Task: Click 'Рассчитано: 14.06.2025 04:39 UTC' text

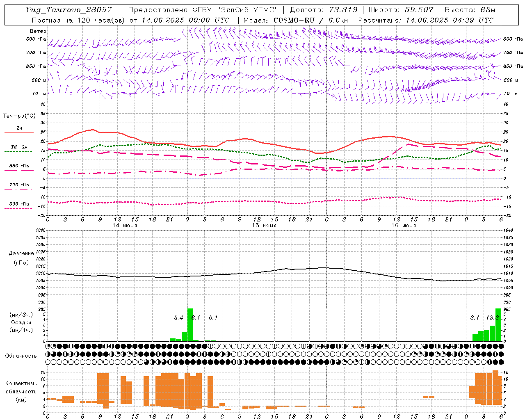Action: (x=426, y=20)
